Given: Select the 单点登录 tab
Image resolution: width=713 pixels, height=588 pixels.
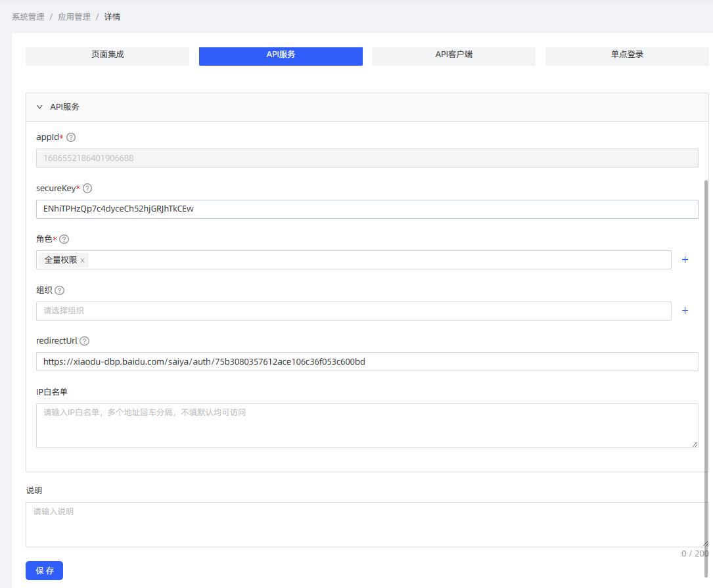Looking at the screenshot, I should 626,55.
